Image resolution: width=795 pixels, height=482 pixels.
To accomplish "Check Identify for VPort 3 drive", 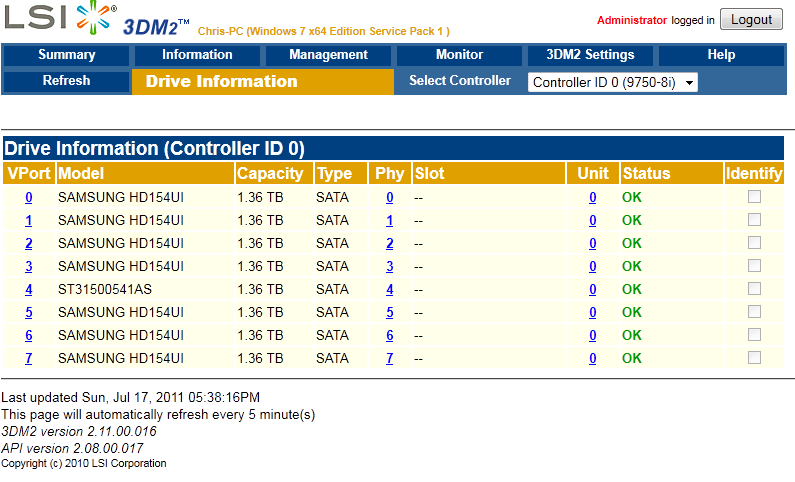I will tap(754, 266).
